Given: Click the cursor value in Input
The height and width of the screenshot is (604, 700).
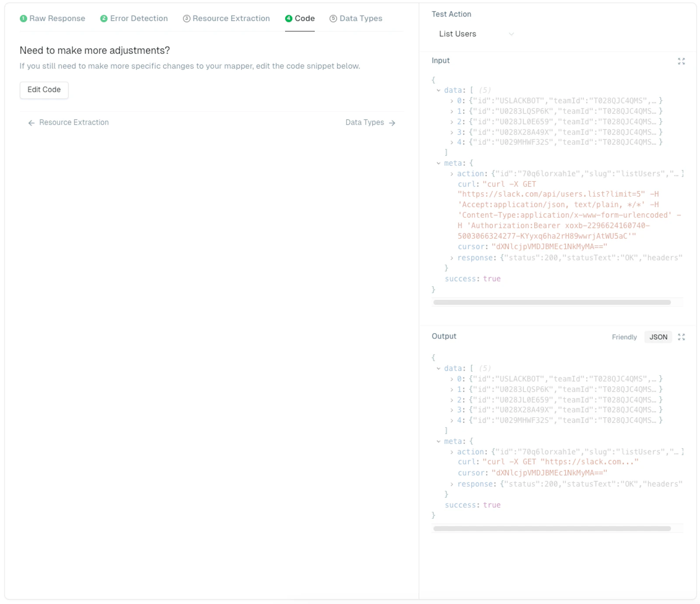Looking at the screenshot, I should tap(549, 247).
